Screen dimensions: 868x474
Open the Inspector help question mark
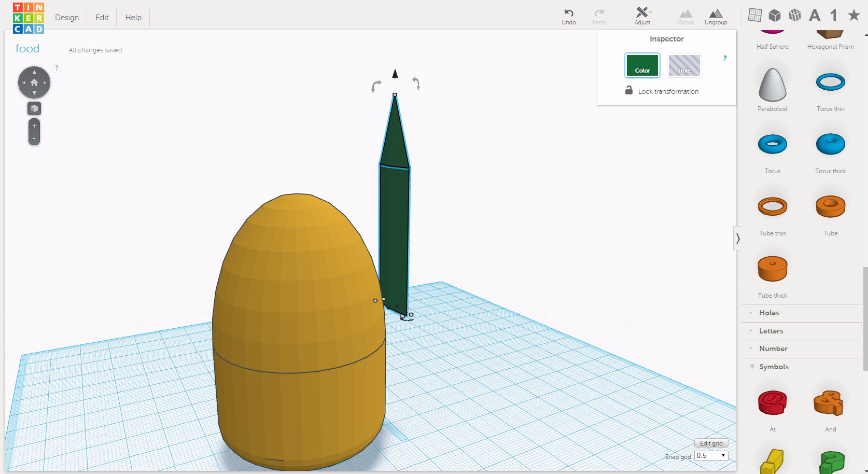tap(725, 58)
